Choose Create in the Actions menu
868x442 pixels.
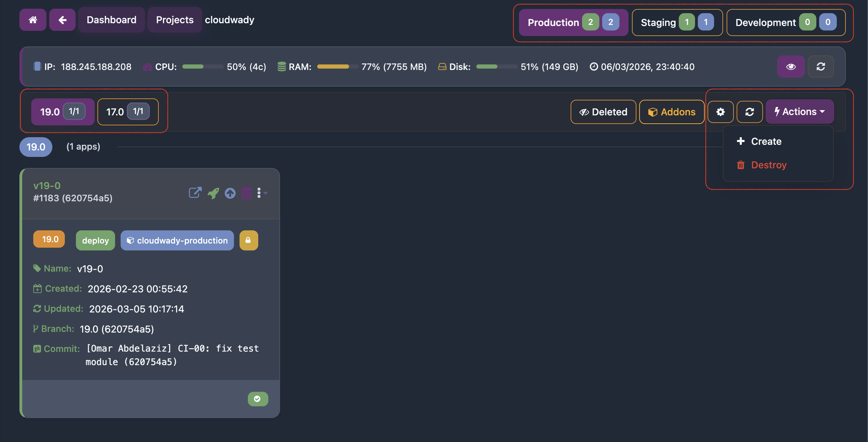(766, 141)
